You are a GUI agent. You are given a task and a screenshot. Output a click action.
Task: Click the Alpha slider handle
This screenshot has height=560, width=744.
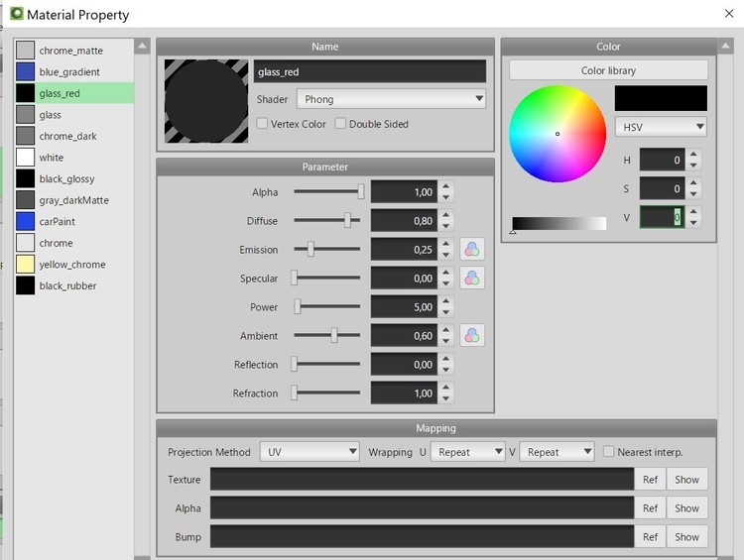tap(361, 191)
